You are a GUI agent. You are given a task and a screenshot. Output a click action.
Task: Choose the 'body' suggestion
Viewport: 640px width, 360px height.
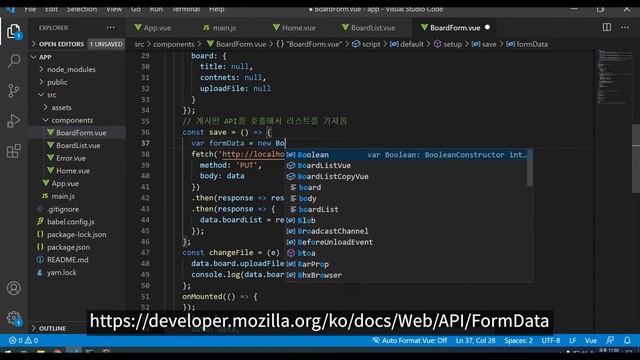click(406, 198)
